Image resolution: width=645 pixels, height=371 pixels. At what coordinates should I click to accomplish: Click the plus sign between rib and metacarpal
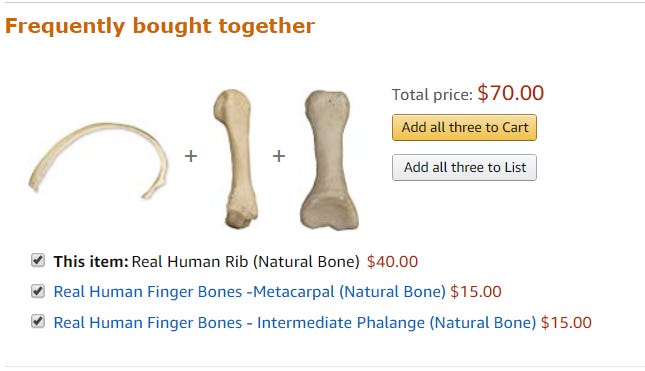190,156
